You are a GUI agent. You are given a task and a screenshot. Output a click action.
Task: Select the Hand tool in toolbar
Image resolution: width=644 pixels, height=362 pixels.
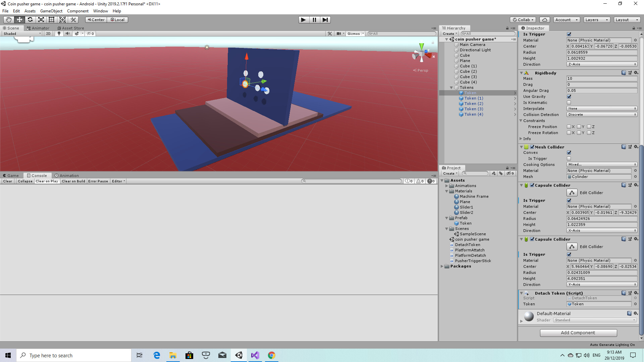pos(9,20)
